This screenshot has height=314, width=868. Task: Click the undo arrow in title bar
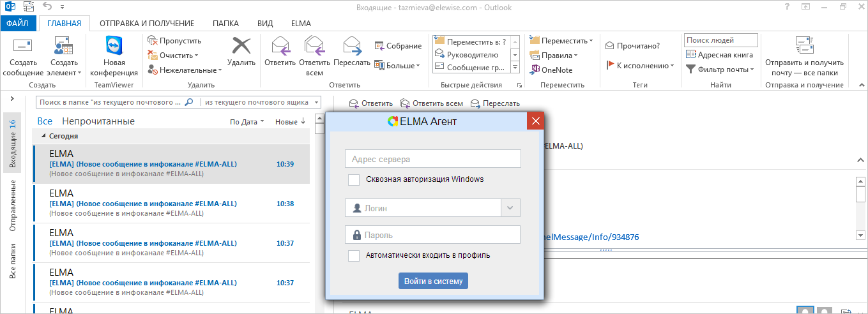click(47, 7)
